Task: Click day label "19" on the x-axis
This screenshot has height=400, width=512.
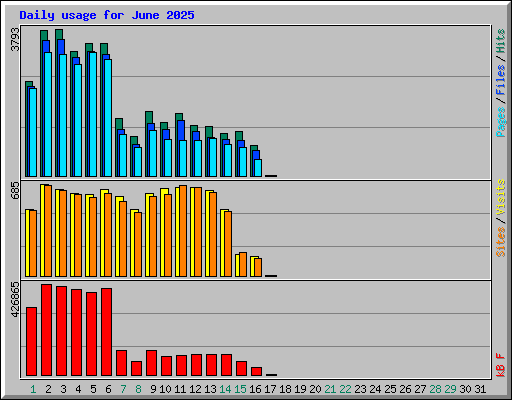Action: [300, 389]
